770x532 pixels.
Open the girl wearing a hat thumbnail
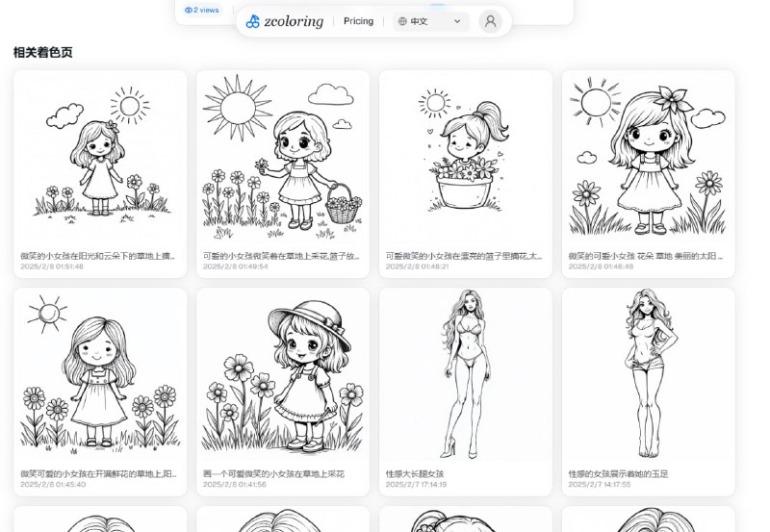click(x=283, y=375)
